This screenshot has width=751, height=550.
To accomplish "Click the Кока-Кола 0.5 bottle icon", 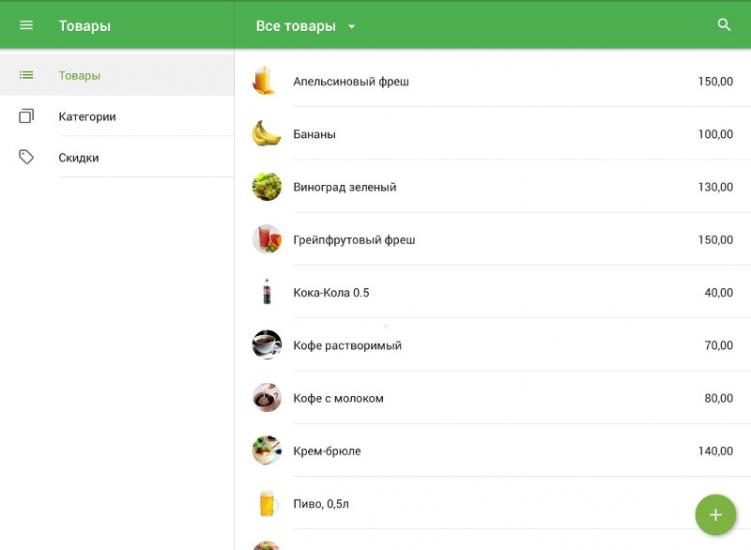I will click(267, 292).
